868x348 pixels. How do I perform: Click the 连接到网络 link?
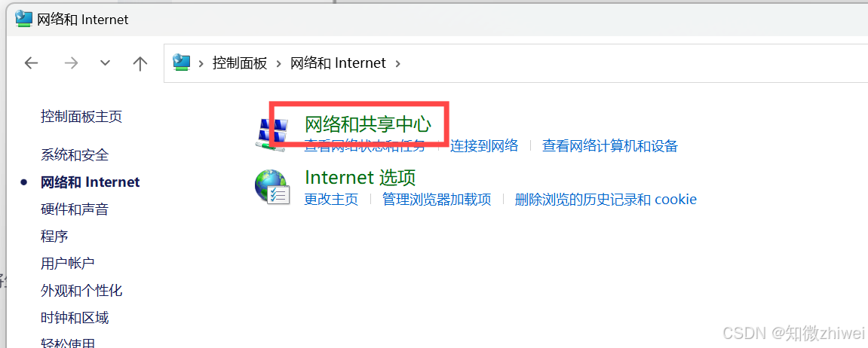[x=484, y=146]
